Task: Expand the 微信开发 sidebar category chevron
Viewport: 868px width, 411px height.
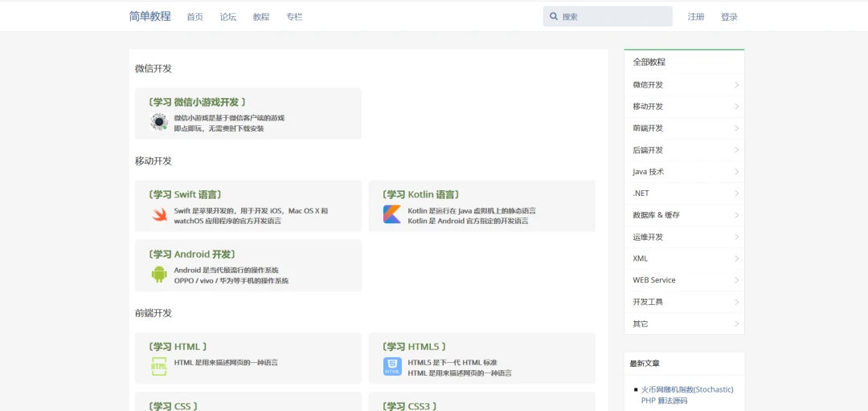Action: 736,85
